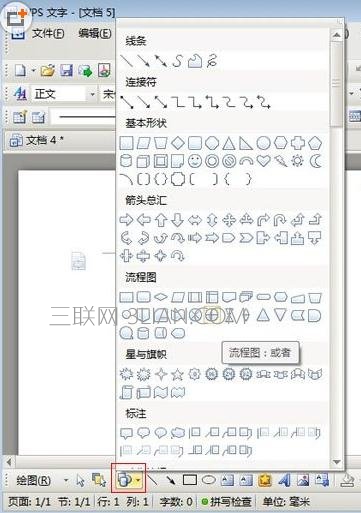Viewport: 361px width, 513px height.
Task: Click the line tool on drawing toolbar
Action: click(153, 480)
